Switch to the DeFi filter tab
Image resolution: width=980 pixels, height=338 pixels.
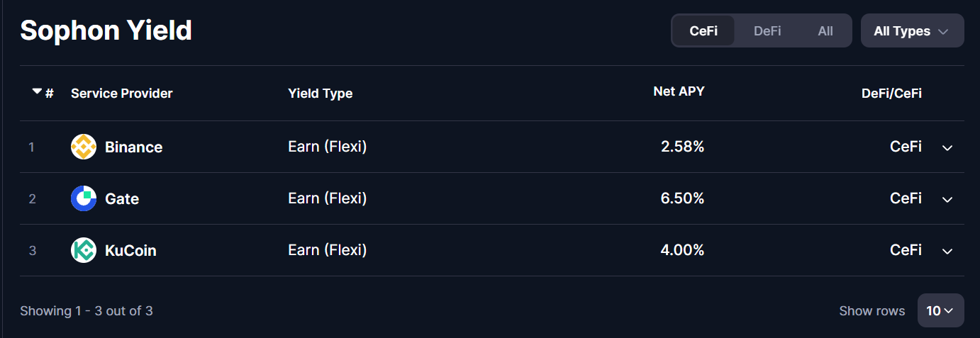point(767,31)
